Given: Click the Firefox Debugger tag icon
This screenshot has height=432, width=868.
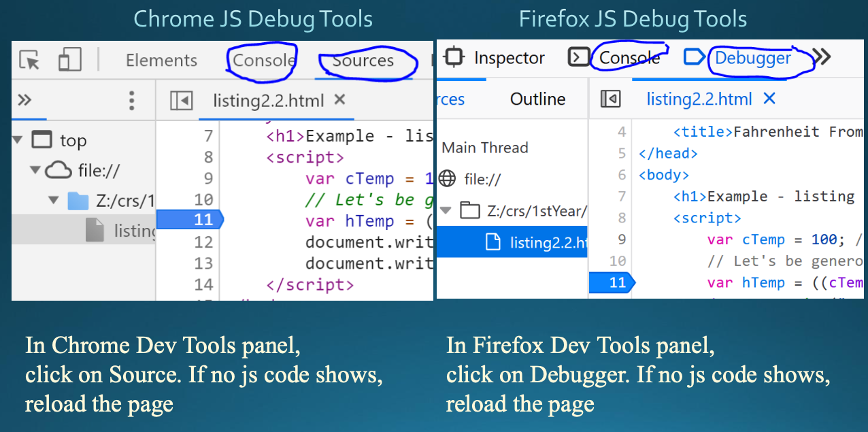Looking at the screenshot, I should tap(694, 57).
